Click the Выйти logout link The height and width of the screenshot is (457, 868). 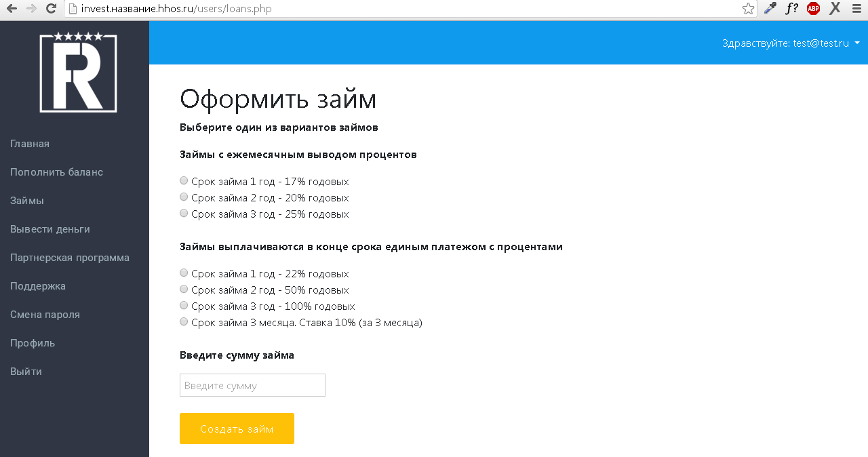tap(26, 372)
